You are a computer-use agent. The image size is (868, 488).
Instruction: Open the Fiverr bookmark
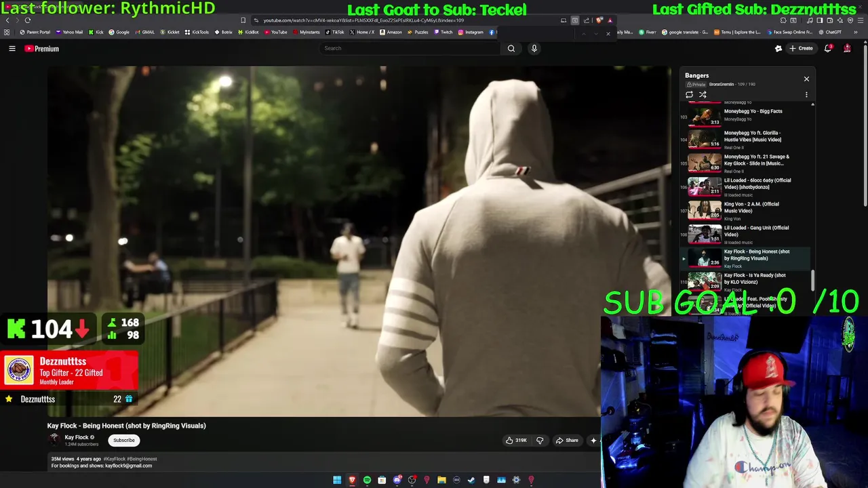tap(648, 32)
